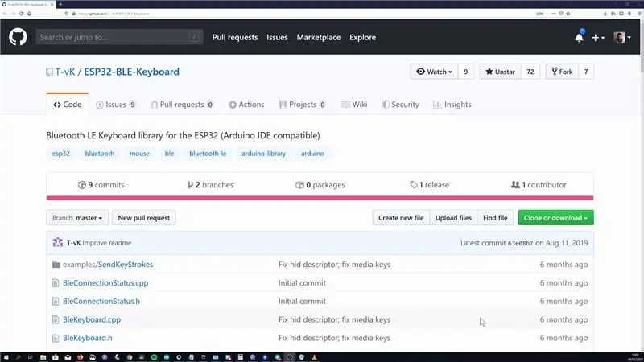Click Find file button
Viewport: 644px width, 362px height.
(495, 217)
